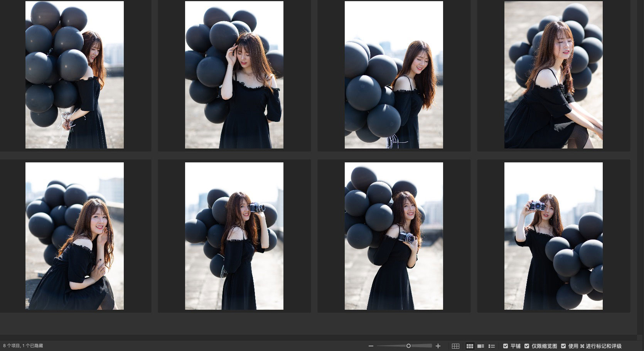
Task: Select photo of woman holding camera at chest
Action: pyautogui.click(x=394, y=236)
